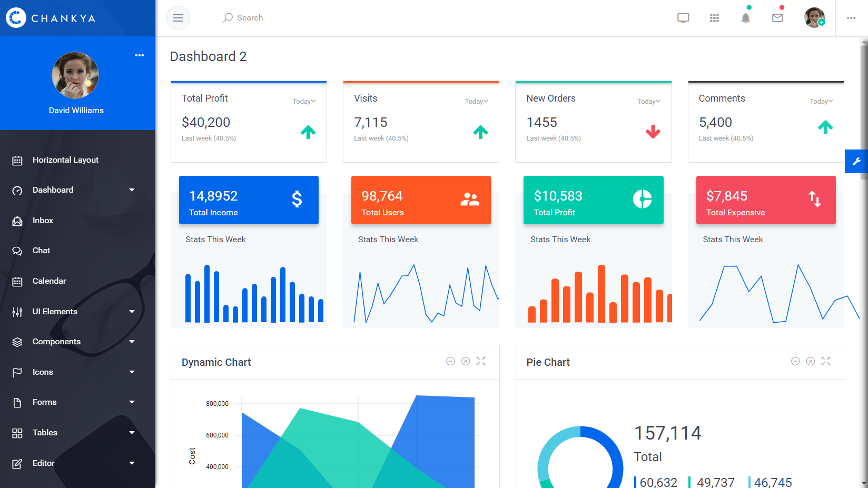Viewport: 868px width, 488px height.
Task: Select the Tables menu label
Action: pyautogui.click(x=45, y=433)
